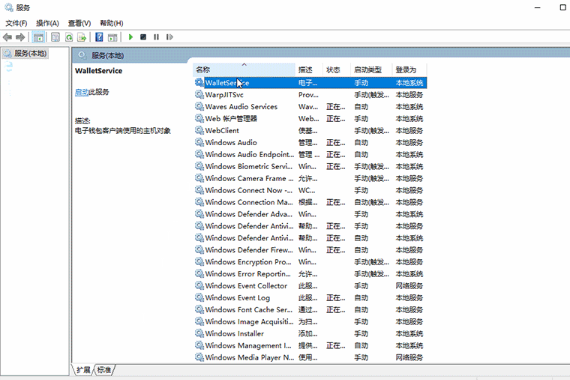This screenshot has height=380, width=570.
Task: Switch to the 扩展 tab
Action: click(x=83, y=370)
